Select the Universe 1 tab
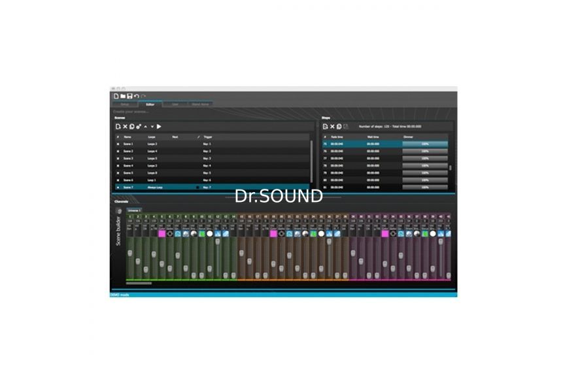This screenshot has width=561, height=392. click(x=134, y=210)
